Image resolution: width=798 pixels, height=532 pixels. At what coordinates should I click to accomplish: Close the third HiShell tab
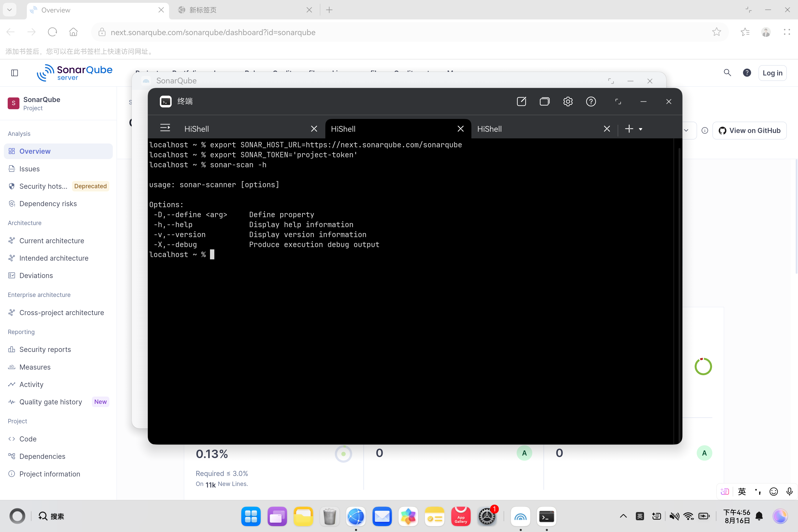pyautogui.click(x=607, y=129)
